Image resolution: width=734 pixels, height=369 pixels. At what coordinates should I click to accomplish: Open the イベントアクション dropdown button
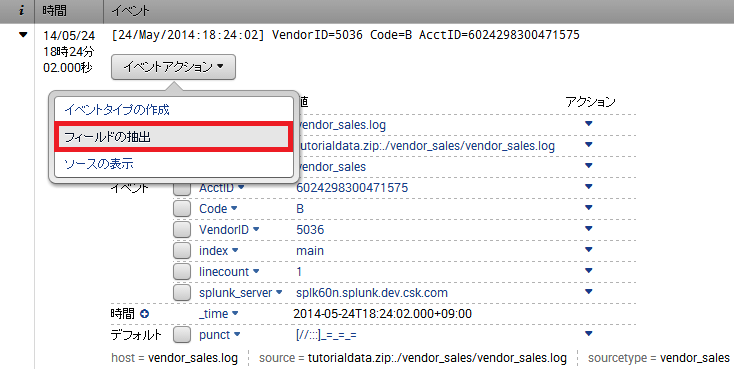173,67
